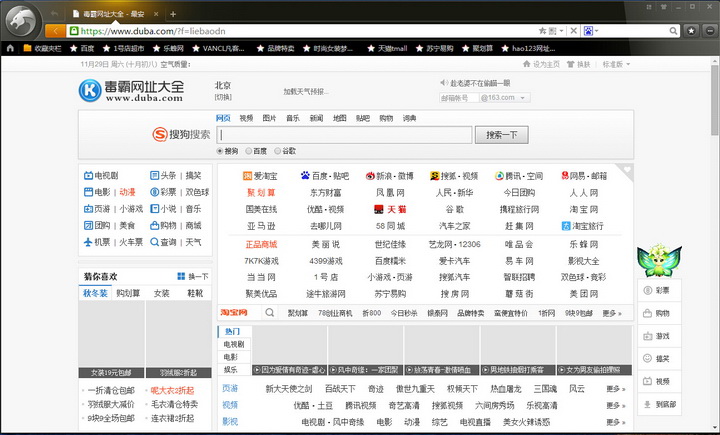This screenshot has width=720, height=435.
Task: Select the 地图 search tab
Action: pyautogui.click(x=339, y=118)
